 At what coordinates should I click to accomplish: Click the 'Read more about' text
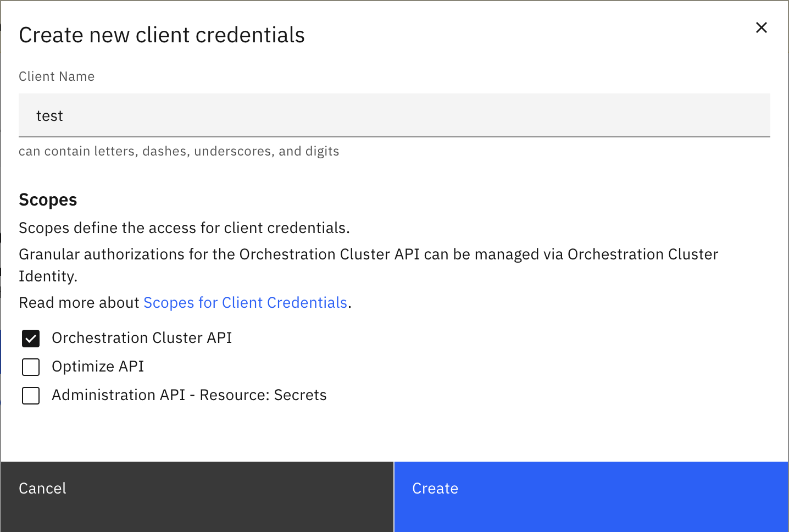point(79,303)
